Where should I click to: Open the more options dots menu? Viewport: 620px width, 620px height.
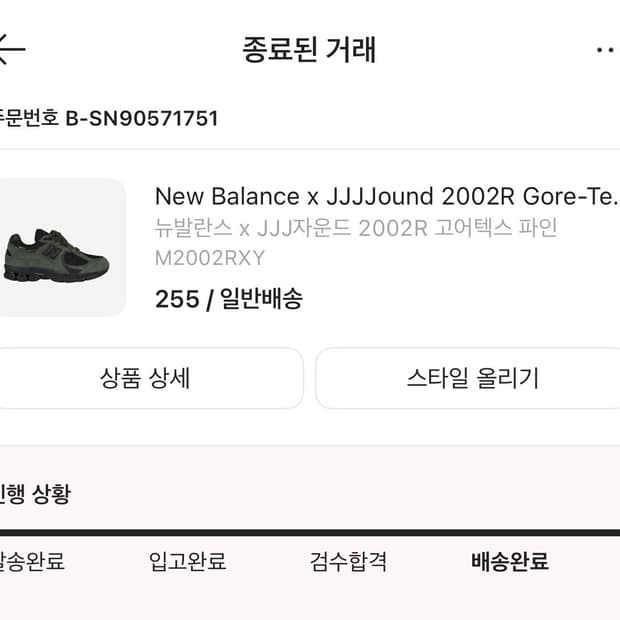tap(606, 49)
